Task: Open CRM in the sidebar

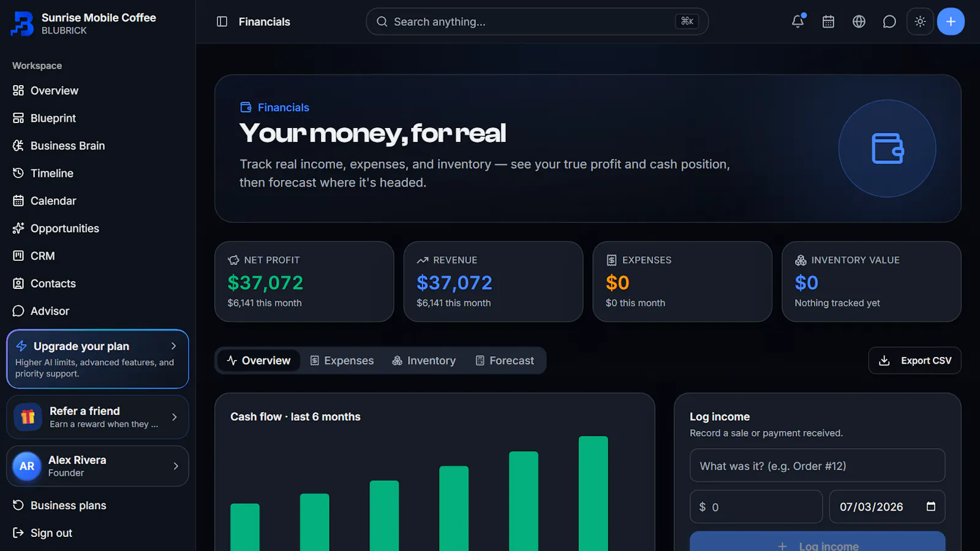Action: [x=97, y=256]
